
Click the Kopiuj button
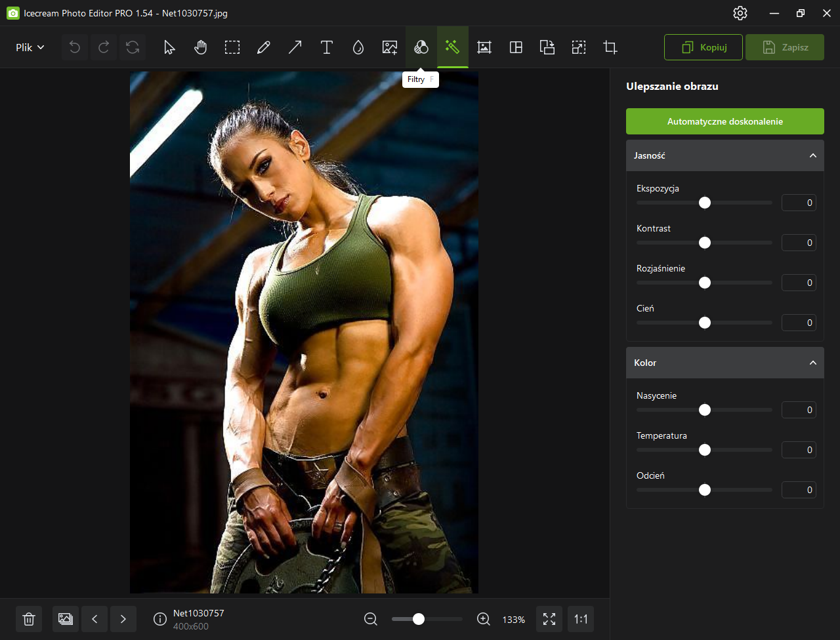pos(703,47)
